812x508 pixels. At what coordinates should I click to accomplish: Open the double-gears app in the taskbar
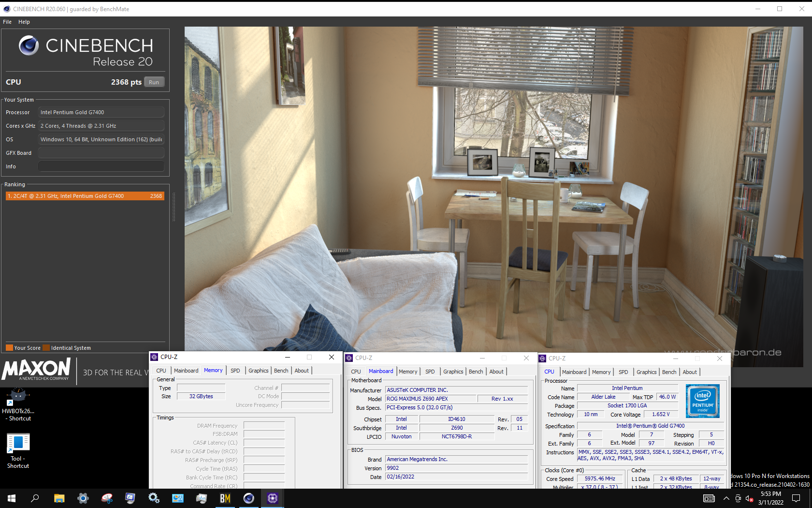(154, 498)
